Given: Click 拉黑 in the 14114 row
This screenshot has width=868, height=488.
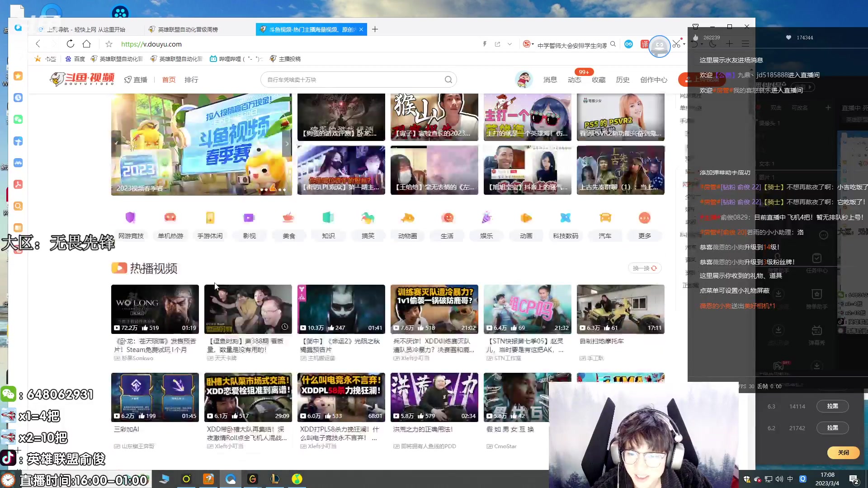Looking at the screenshot, I should (832, 406).
